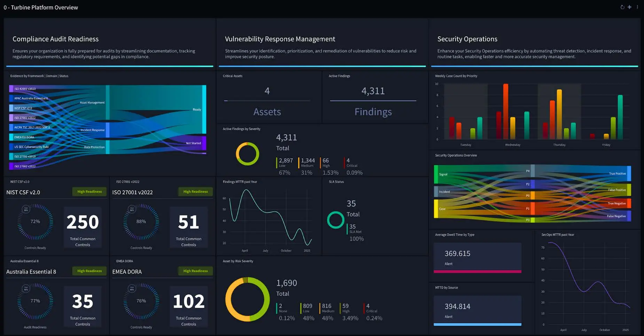This screenshot has height=336, width=644.
Task: Click High Readiness badge for NIST CSF v2.0
Action: click(89, 192)
